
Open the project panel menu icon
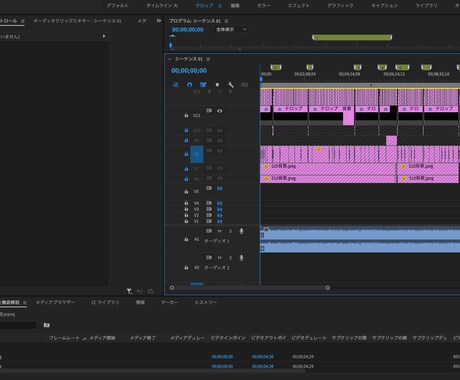pos(25,303)
